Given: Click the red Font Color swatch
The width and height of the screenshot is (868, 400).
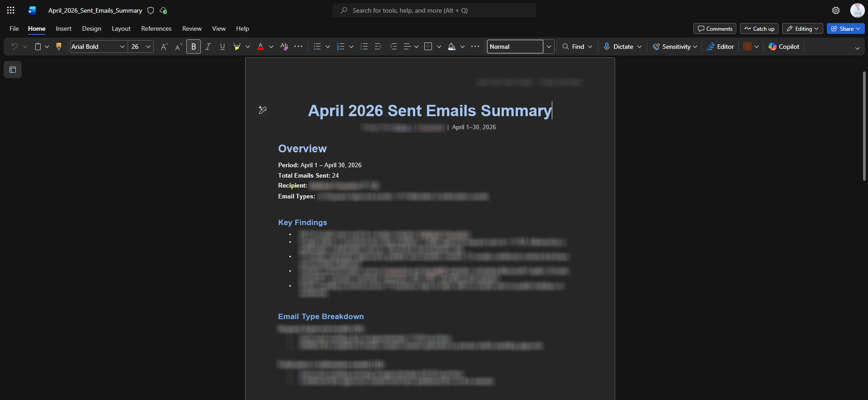Looking at the screenshot, I should [261, 47].
